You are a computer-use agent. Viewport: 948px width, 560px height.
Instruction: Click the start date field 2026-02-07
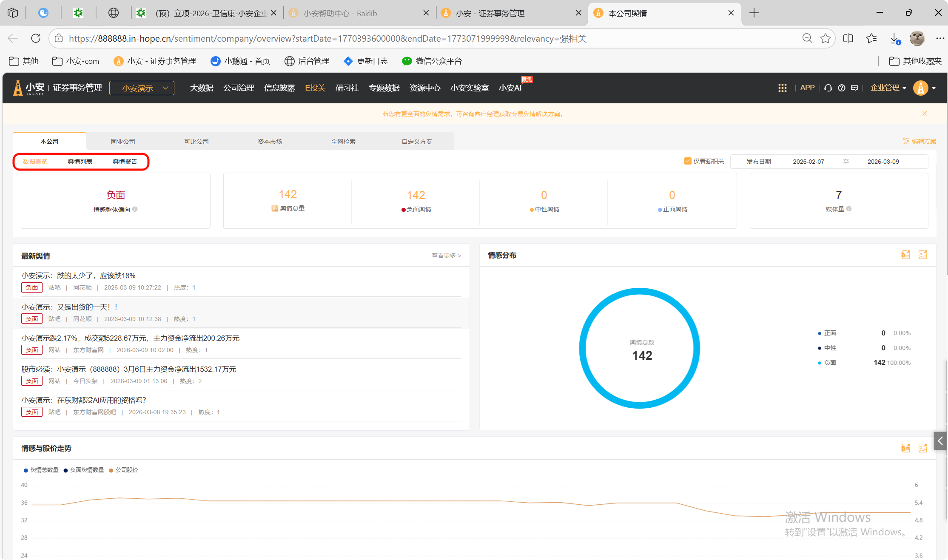tap(808, 162)
